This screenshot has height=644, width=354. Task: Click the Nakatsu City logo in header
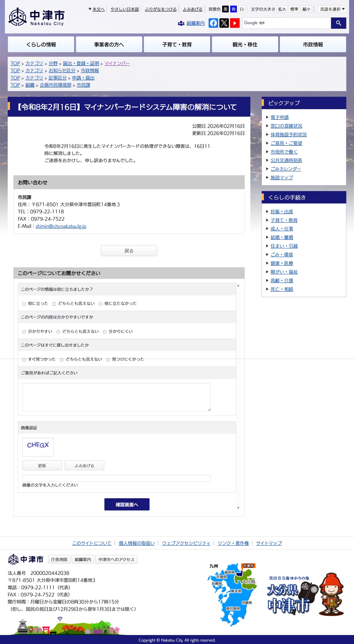(x=36, y=17)
